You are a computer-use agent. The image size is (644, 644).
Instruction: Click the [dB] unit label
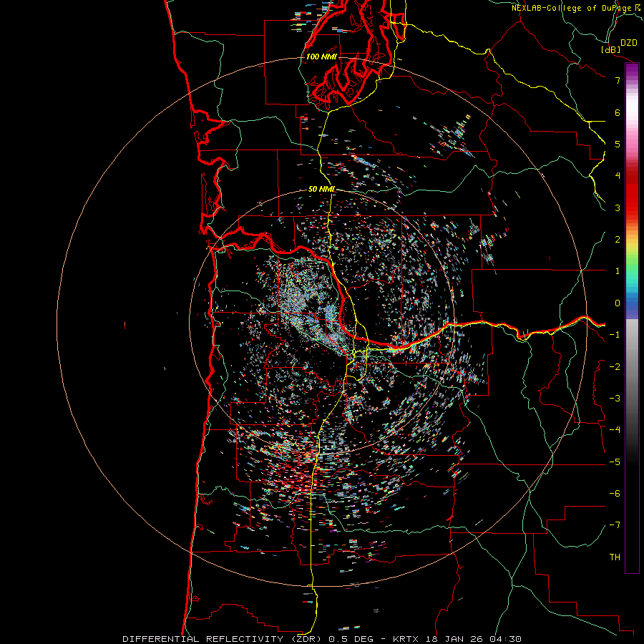(x=611, y=49)
